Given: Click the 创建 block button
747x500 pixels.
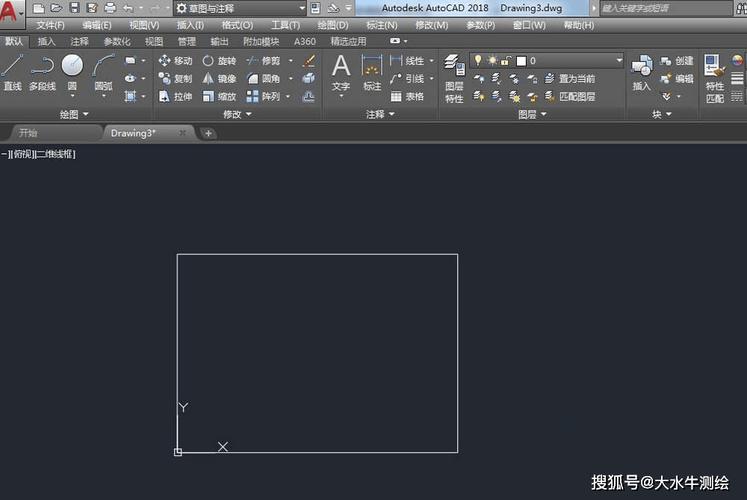Looking at the screenshot, I should [x=677, y=60].
